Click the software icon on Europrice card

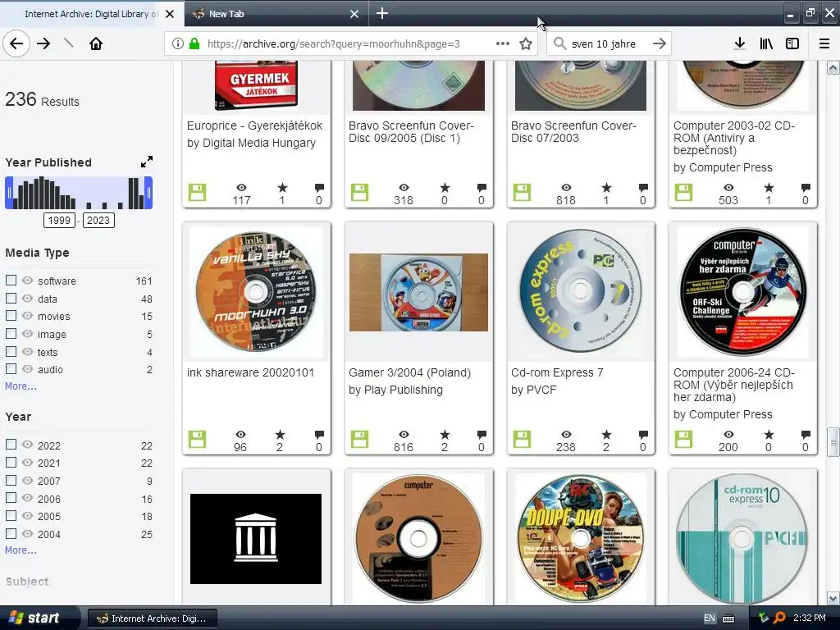(197, 192)
